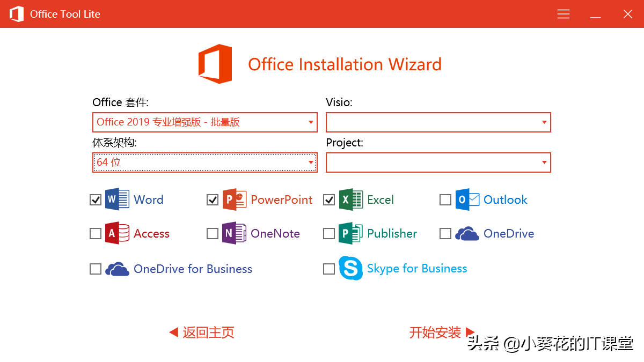This screenshot has height=362, width=644.
Task: Enable the Access checkbox
Action: 96,234
